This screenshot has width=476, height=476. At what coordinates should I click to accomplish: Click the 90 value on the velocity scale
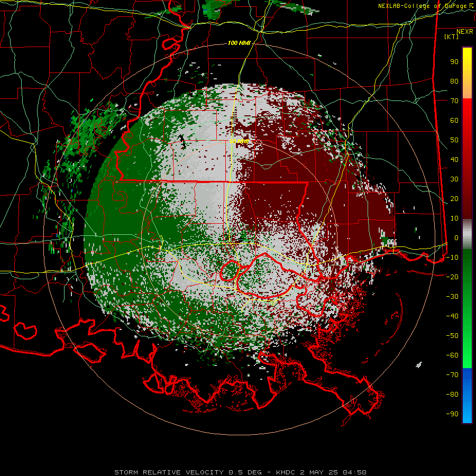pyautogui.click(x=454, y=62)
